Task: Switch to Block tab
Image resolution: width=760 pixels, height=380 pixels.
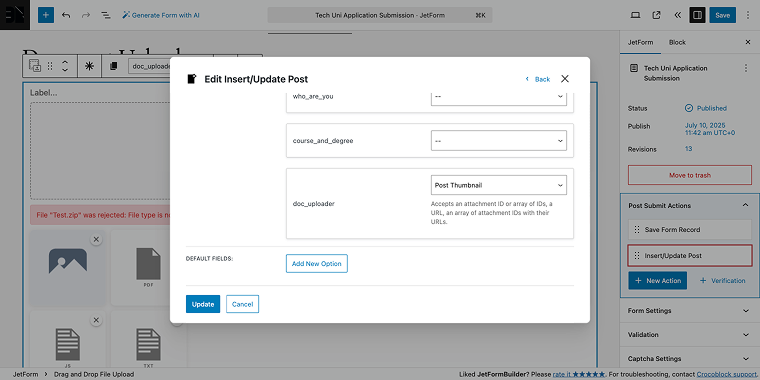Action: coord(677,42)
